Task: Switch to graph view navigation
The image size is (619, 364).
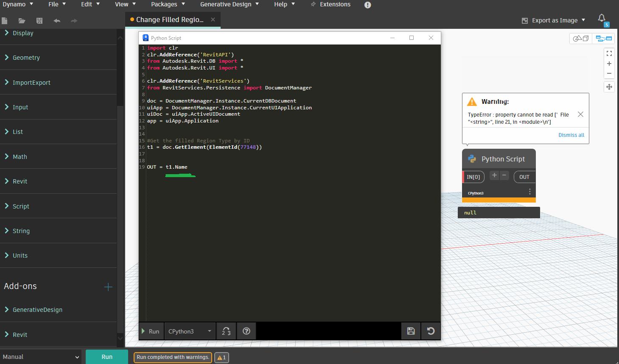Action: (x=604, y=39)
